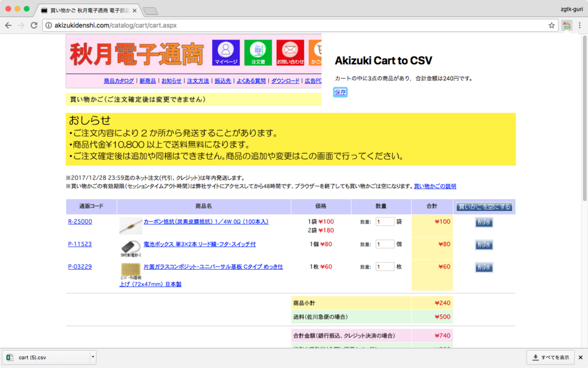
Task: Click the ¥240 商品小計 value
Action: click(443, 303)
